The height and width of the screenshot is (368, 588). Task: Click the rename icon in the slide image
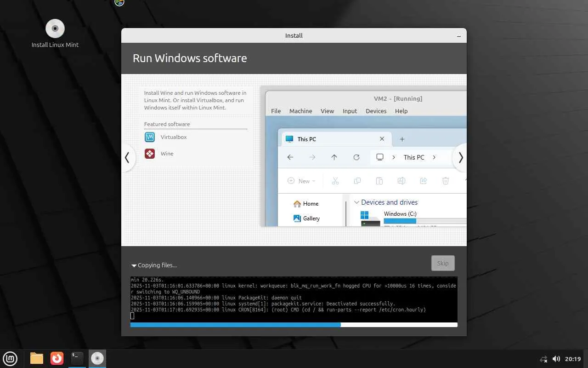coord(401,181)
